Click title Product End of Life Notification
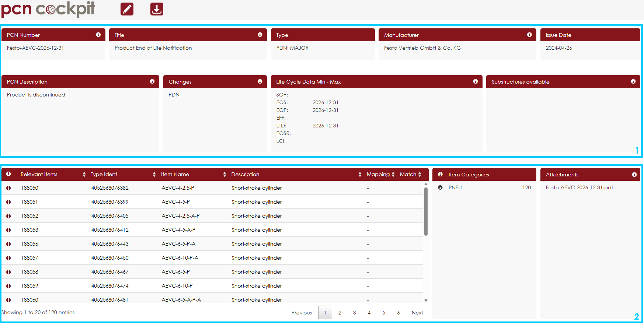 click(153, 48)
